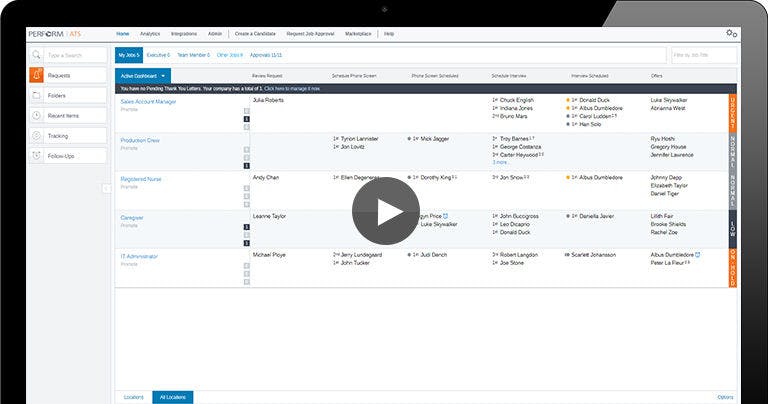Screen dimensions: 768x404
Task: Click the Tracking sidebar item
Action: (68, 136)
